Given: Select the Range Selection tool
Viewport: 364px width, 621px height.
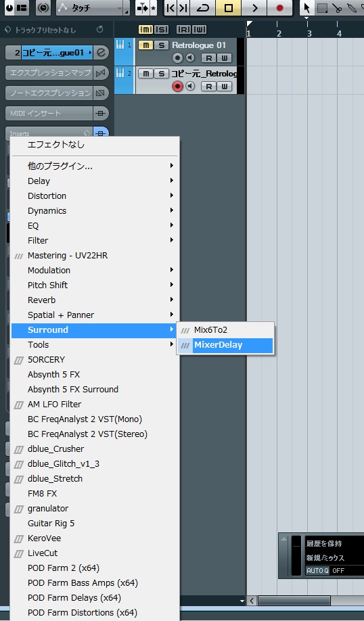Looking at the screenshot, I should [x=323, y=8].
